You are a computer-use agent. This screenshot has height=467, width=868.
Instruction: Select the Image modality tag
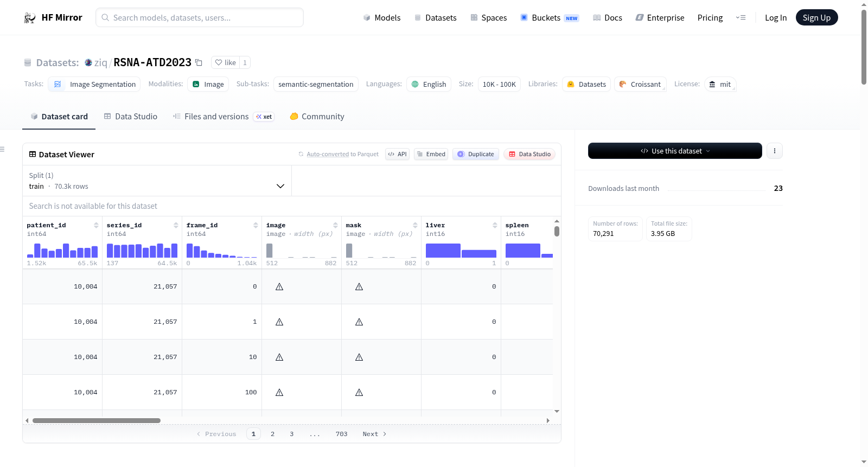coord(208,84)
